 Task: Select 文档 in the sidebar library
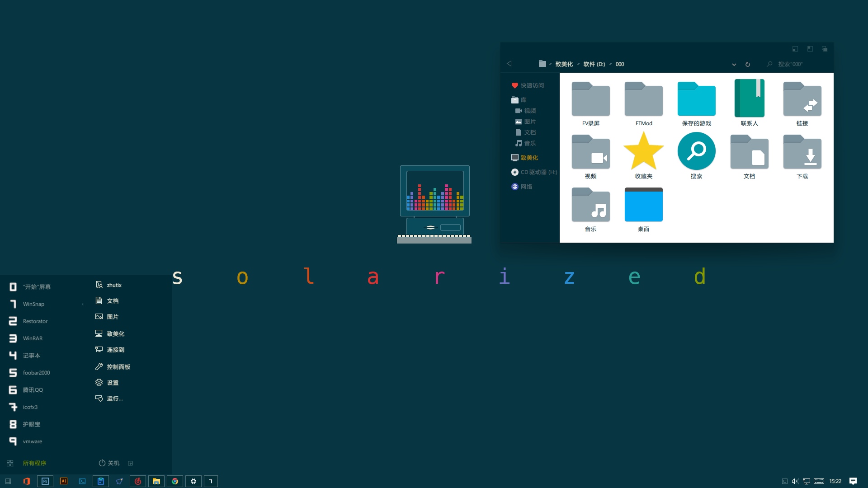click(x=526, y=132)
